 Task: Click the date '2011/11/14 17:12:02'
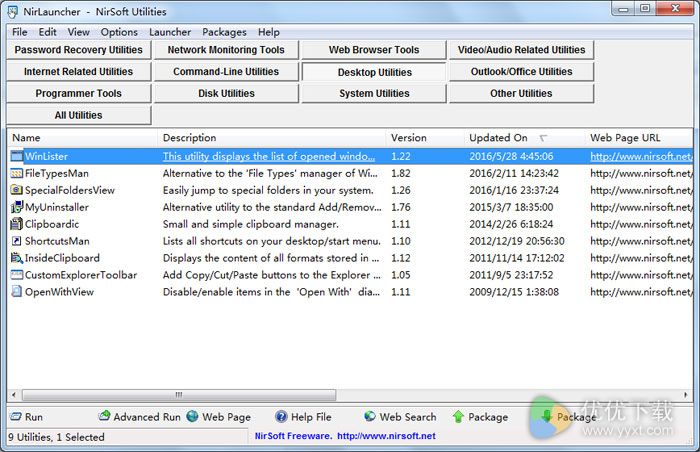pyautogui.click(x=517, y=258)
